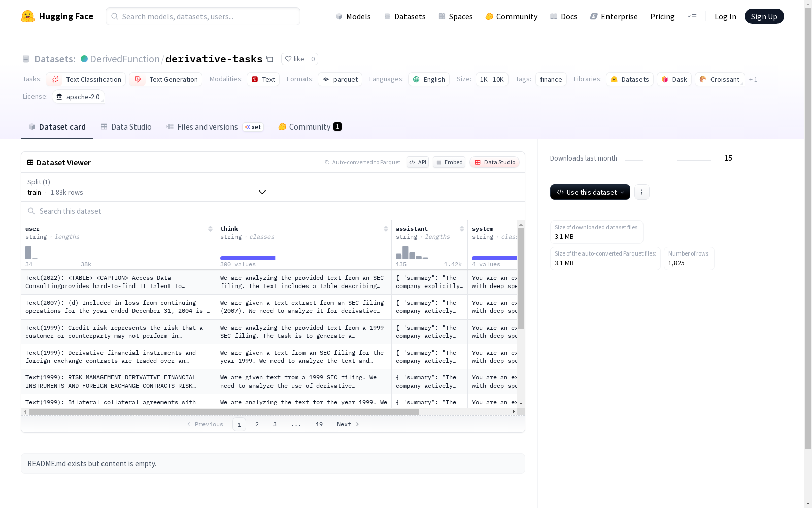Open the three-dot dataset options menu

pyautogui.click(x=642, y=192)
